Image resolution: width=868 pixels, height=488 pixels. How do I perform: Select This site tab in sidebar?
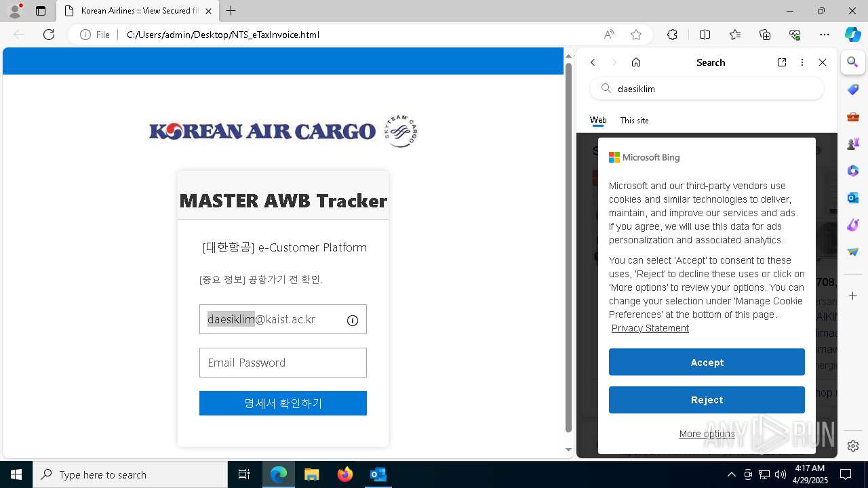coord(635,120)
